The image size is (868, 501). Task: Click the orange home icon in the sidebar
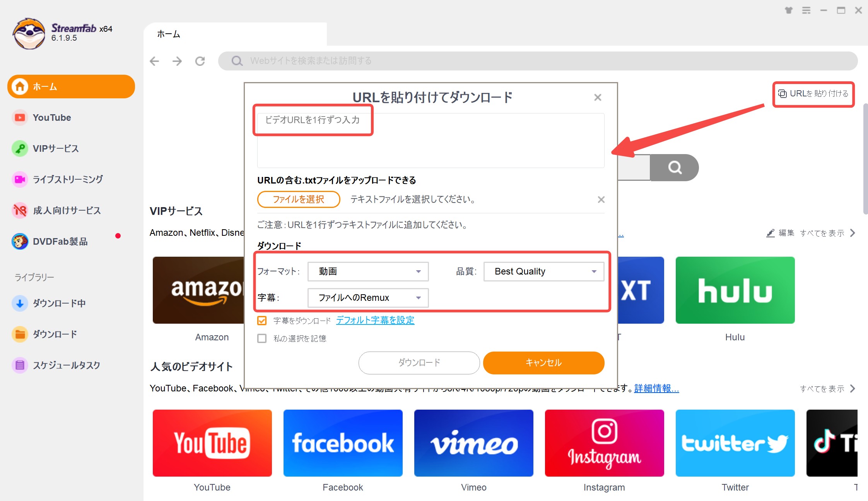[x=20, y=86]
